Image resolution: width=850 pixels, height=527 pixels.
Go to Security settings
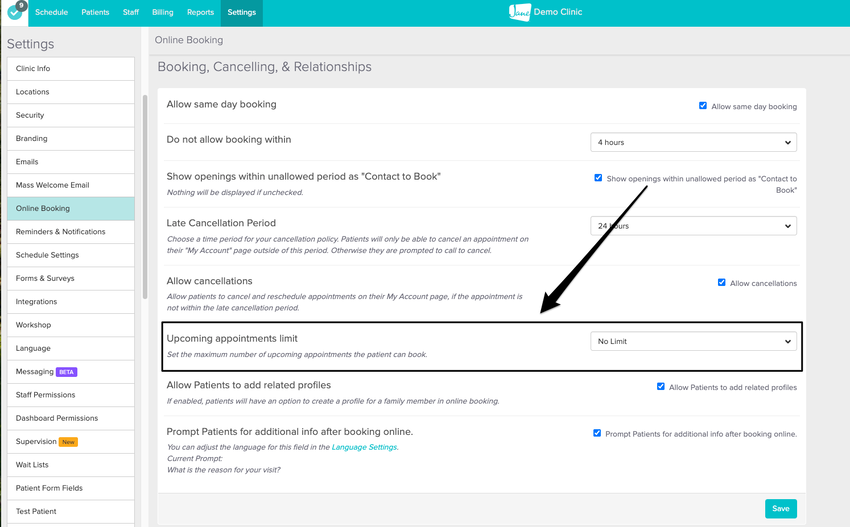71,115
